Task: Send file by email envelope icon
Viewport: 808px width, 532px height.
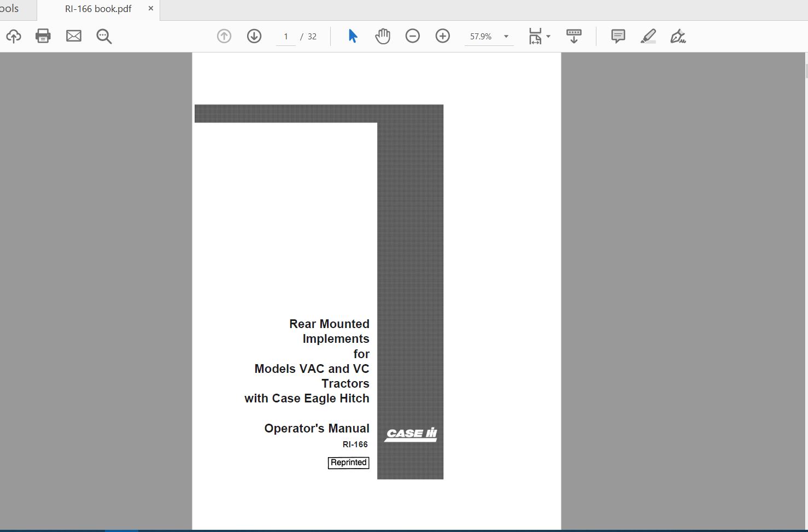Action: [x=74, y=36]
